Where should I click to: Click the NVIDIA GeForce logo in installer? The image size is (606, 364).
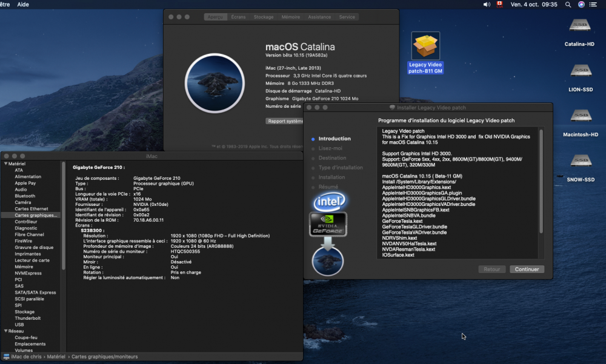(x=328, y=224)
